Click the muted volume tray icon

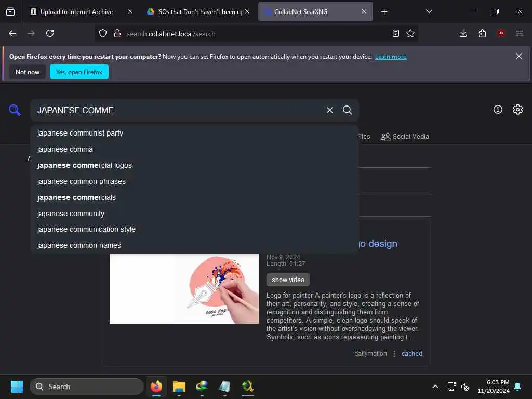point(465,387)
